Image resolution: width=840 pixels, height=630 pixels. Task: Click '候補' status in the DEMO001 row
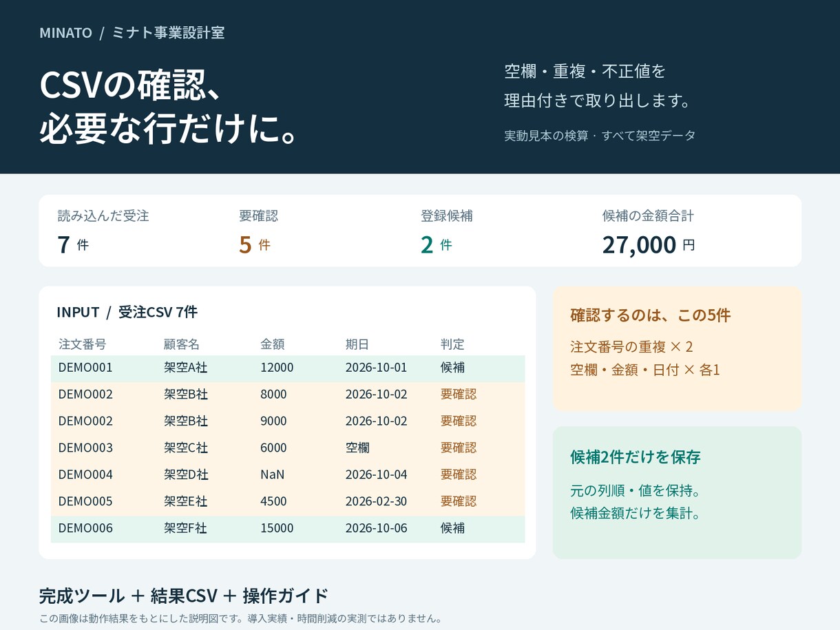(x=452, y=368)
